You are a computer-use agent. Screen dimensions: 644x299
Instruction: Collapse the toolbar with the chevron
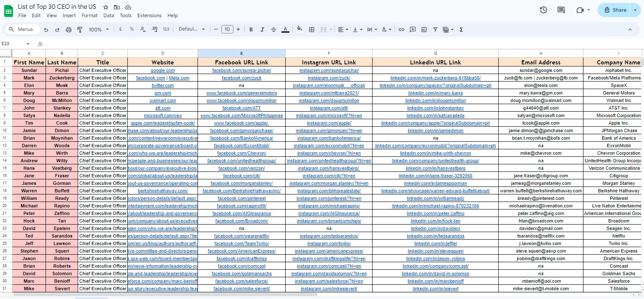click(630, 29)
